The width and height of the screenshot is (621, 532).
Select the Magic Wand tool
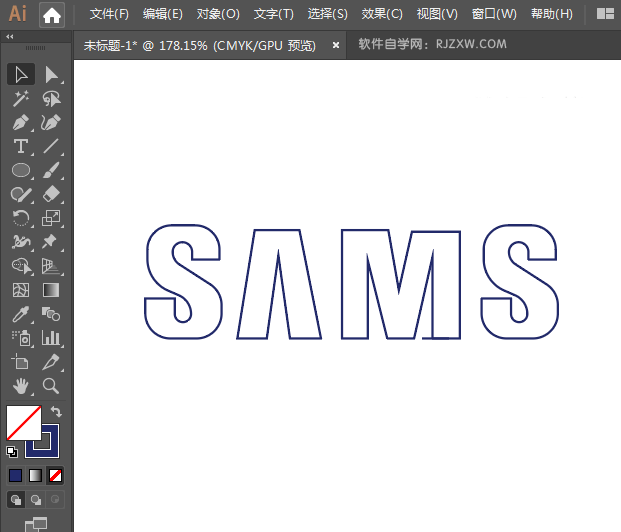pos(21,99)
